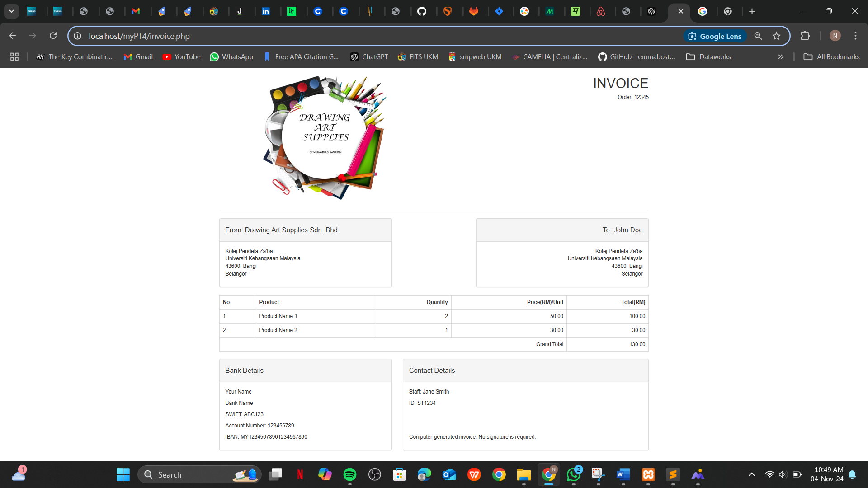Open the YouTube bookmark
The width and height of the screenshot is (868, 488).
tap(181, 56)
